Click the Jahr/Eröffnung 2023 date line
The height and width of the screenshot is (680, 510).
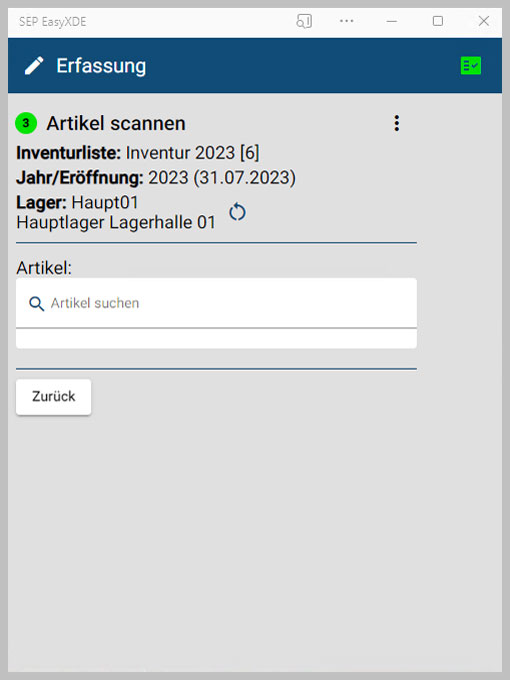coord(156,177)
